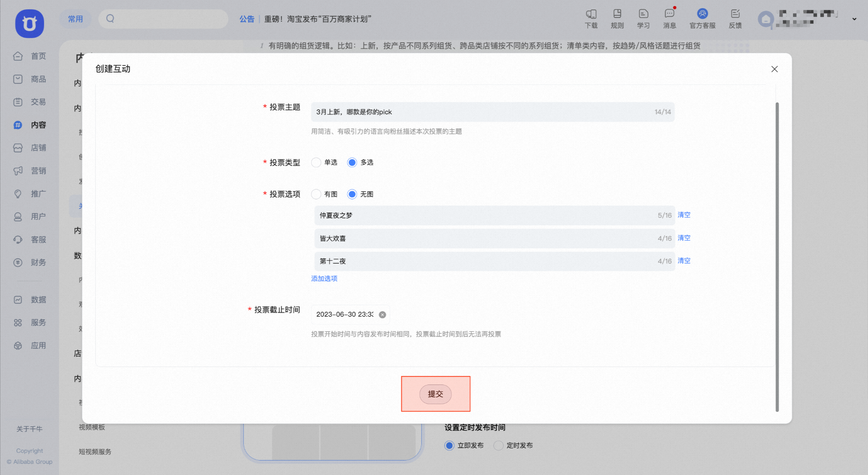Edit the 仲夏夜之梦 option field
The width and height of the screenshot is (868, 475).
click(x=495, y=216)
